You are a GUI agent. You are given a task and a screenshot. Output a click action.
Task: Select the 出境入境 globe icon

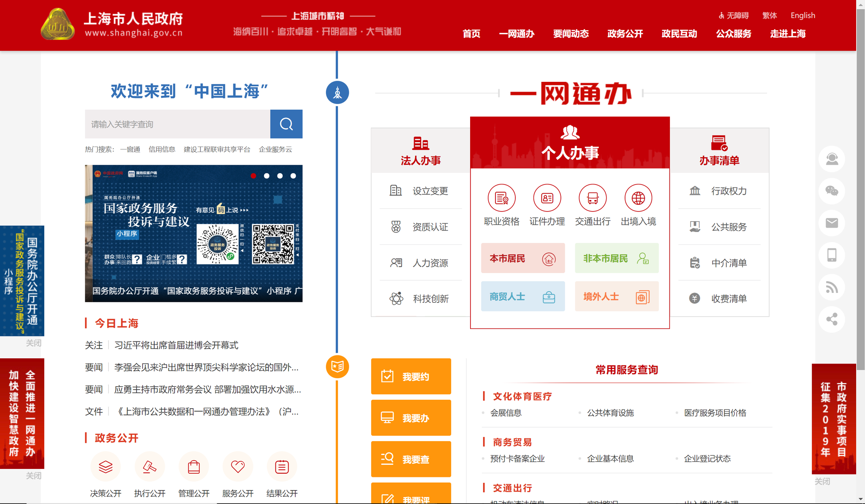638,198
